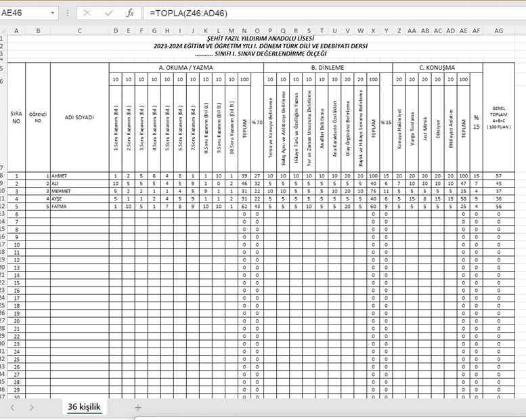Click the 'Vurgu Tonlama' rotated header
This screenshot has height=420, width=526.
[412, 128]
